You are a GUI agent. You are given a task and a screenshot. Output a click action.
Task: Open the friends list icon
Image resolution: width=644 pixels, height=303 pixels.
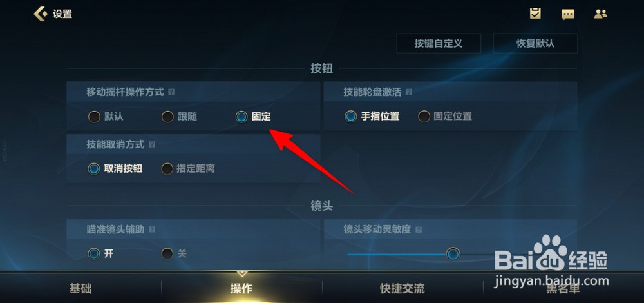tap(600, 14)
